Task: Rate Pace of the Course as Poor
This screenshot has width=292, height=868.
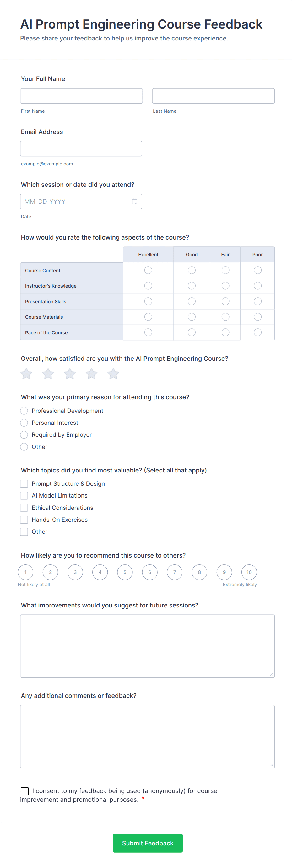Action: click(257, 332)
